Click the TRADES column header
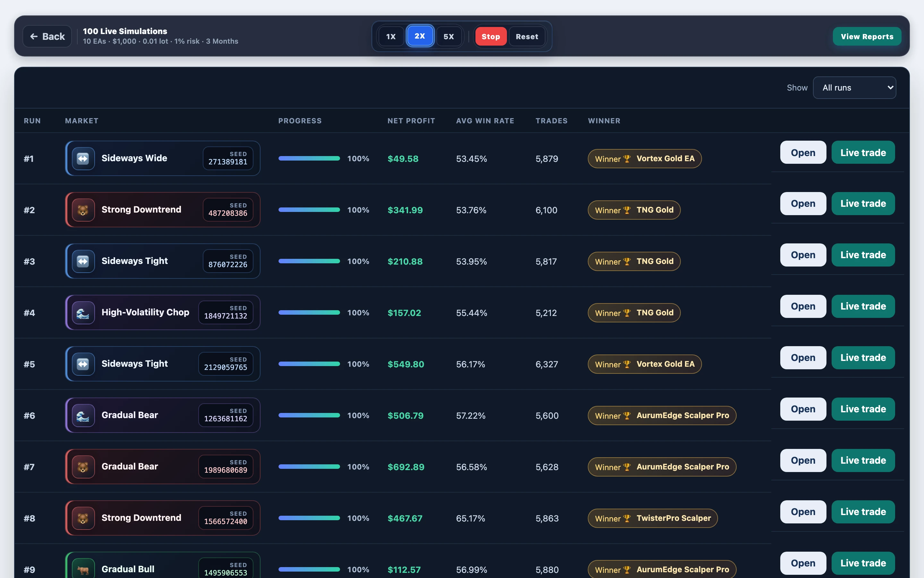 551,121
